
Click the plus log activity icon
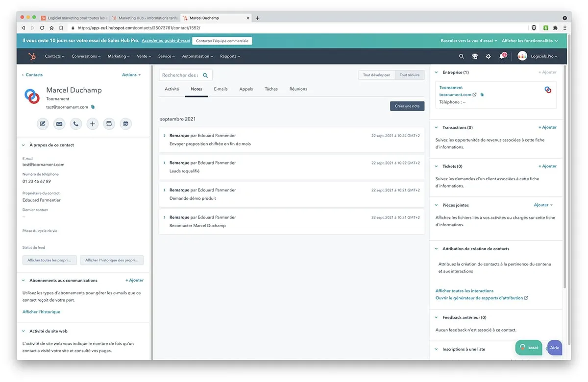pos(93,124)
